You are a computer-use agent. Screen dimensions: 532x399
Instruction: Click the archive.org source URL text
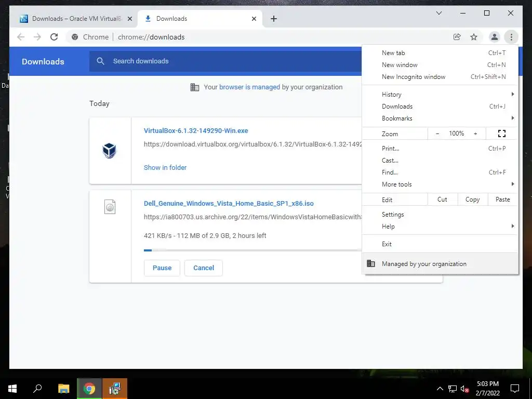click(253, 217)
